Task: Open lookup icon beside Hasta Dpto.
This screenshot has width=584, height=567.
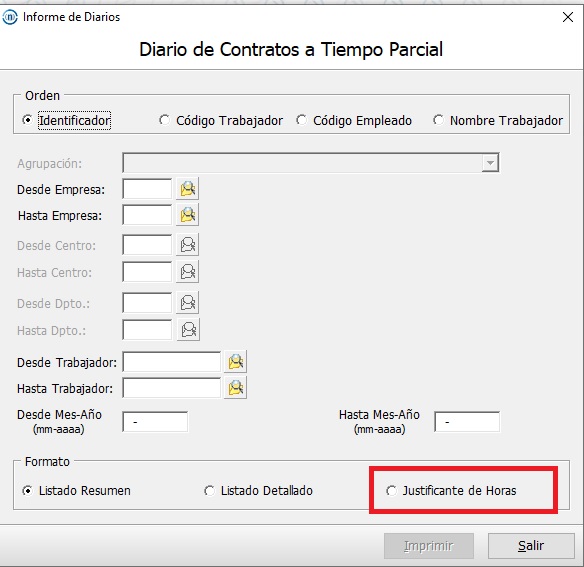Action: tap(188, 329)
